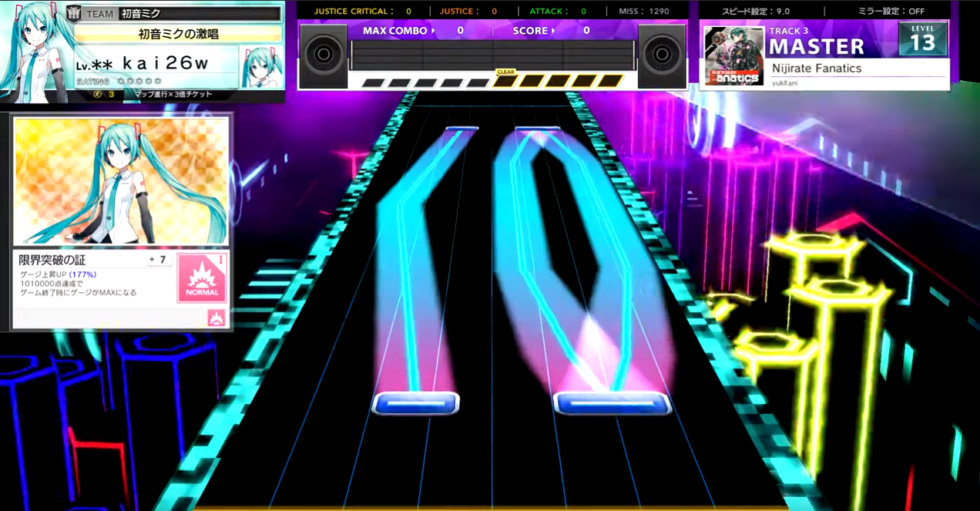Screen dimensions: 980x511
Task: Click the +7 skill level value
Action: click(159, 260)
